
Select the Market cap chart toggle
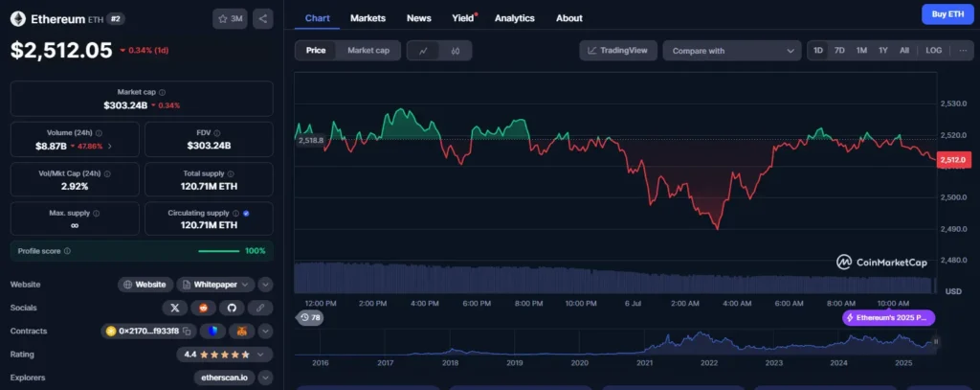pos(368,51)
